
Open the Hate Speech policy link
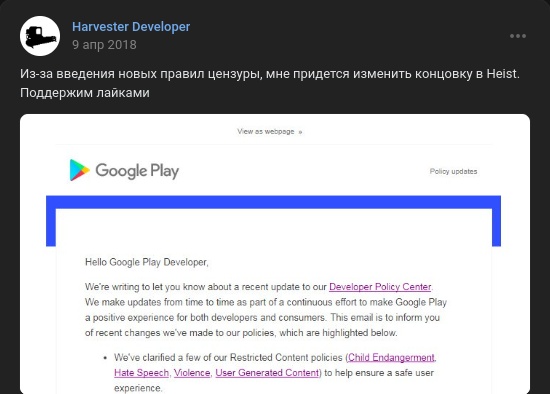pos(141,373)
